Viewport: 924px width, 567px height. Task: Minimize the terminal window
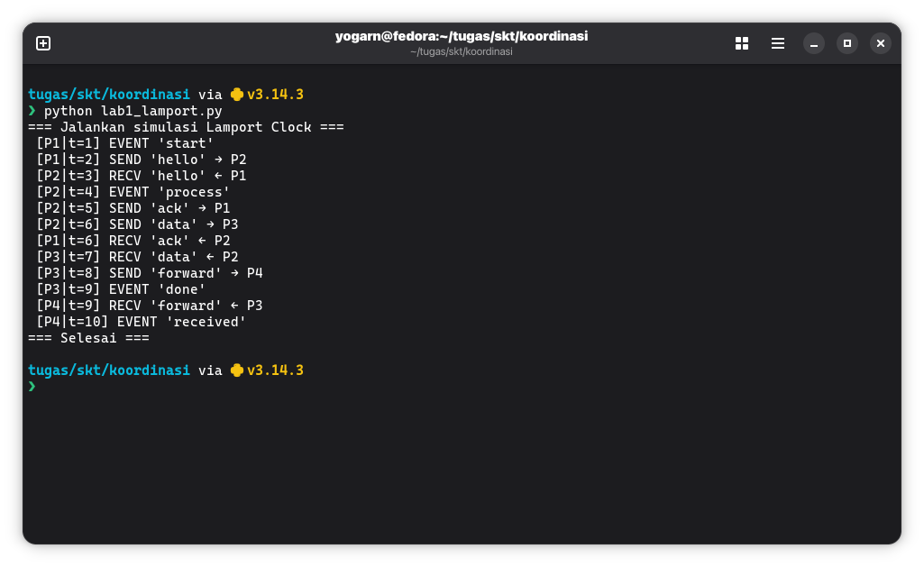tap(814, 43)
